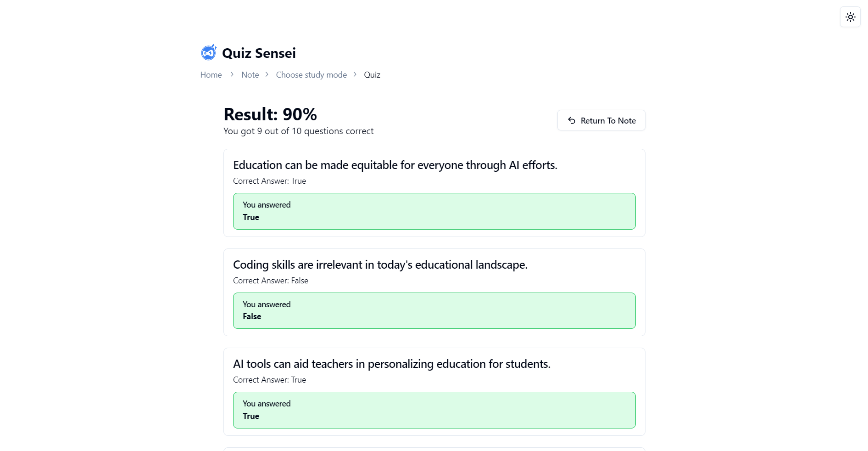This screenshot has height=451, width=868.
Task: Click the chevron before Quiz breadcrumb
Action: pyautogui.click(x=355, y=74)
